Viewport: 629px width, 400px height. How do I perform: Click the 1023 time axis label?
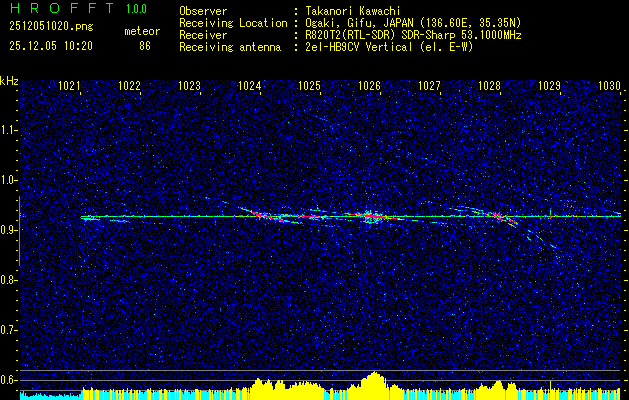189,85
